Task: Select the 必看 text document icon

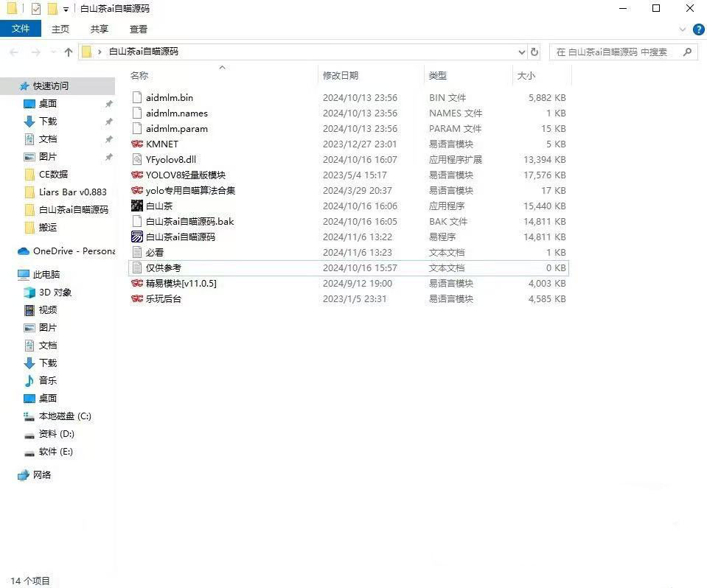Action: tap(137, 252)
